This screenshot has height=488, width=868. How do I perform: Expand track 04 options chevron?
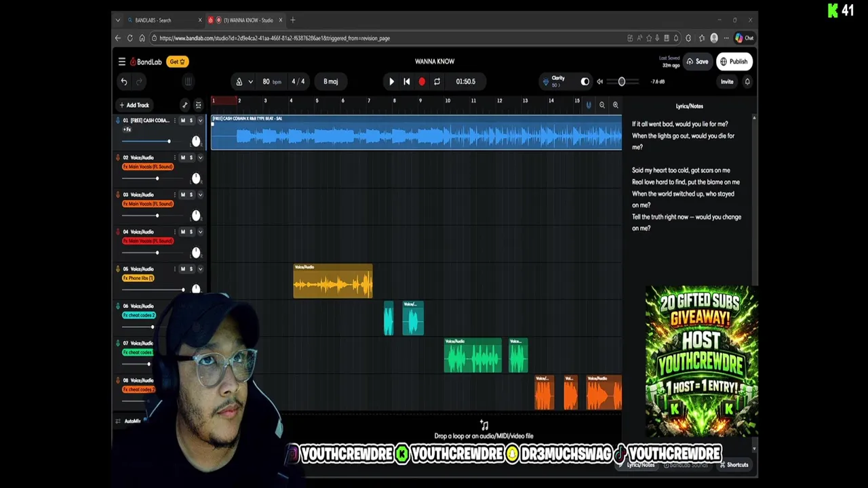(x=200, y=232)
